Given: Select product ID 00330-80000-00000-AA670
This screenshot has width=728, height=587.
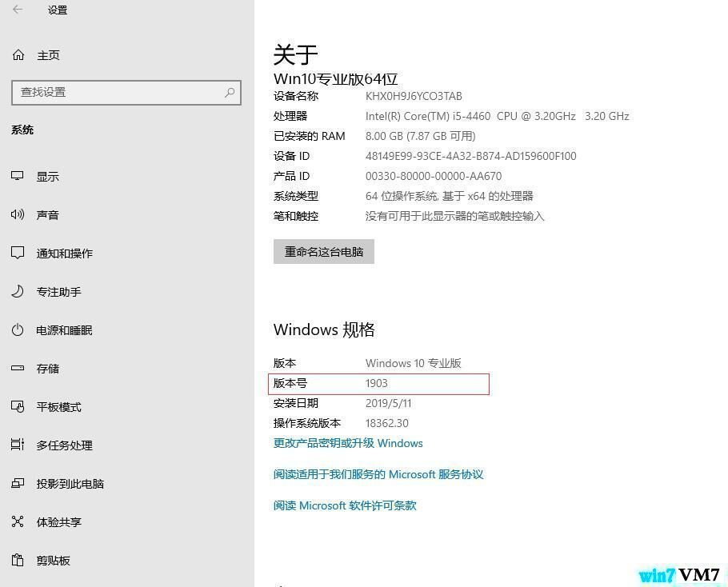Looking at the screenshot, I should click(434, 176).
